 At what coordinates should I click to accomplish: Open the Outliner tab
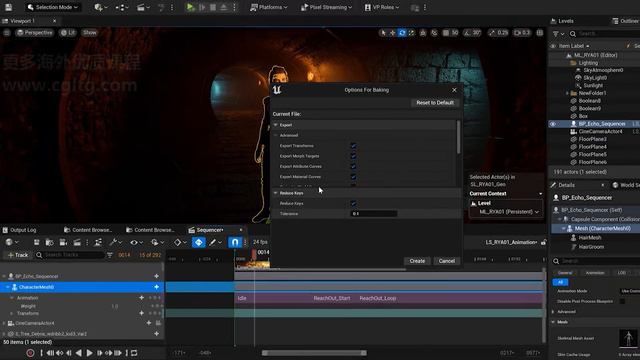(626, 21)
